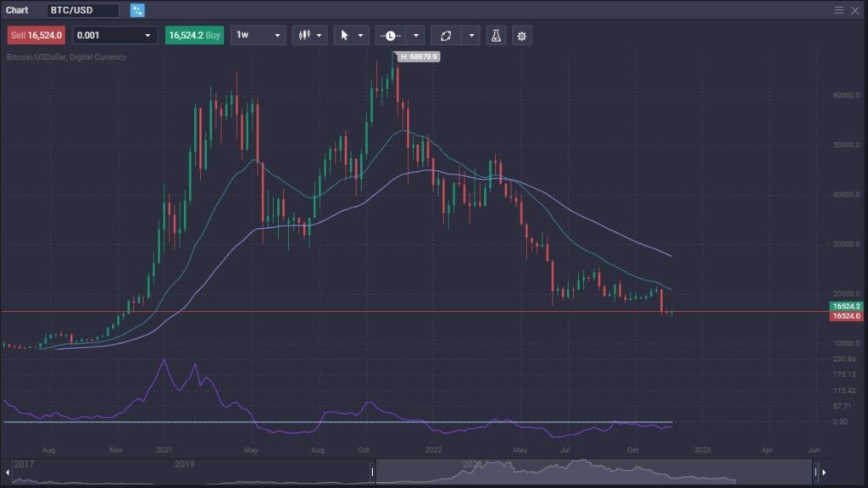Click the 30000.0 price axis label
The width and height of the screenshot is (868, 488).
(847, 244)
